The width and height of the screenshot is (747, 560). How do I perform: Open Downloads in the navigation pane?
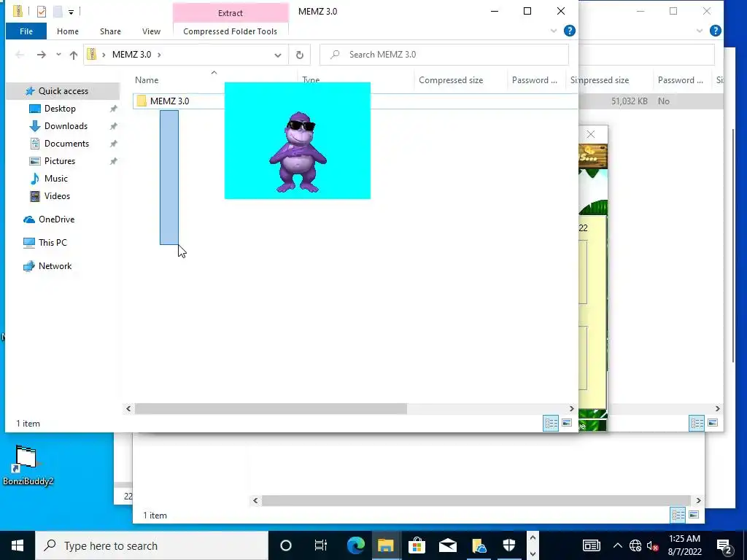tap(66, 126)
